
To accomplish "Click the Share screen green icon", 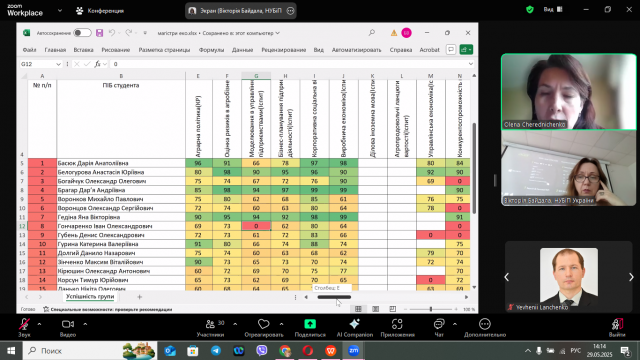I will 310,324.
